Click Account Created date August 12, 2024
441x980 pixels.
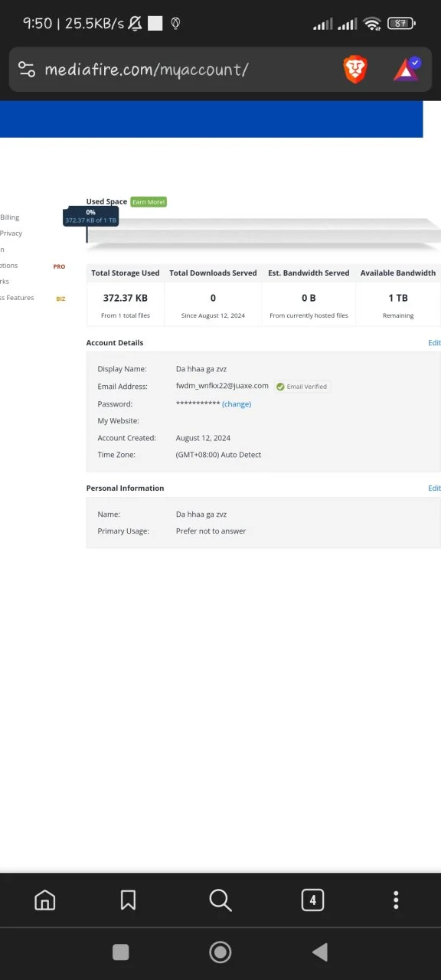tap(203, 438)
